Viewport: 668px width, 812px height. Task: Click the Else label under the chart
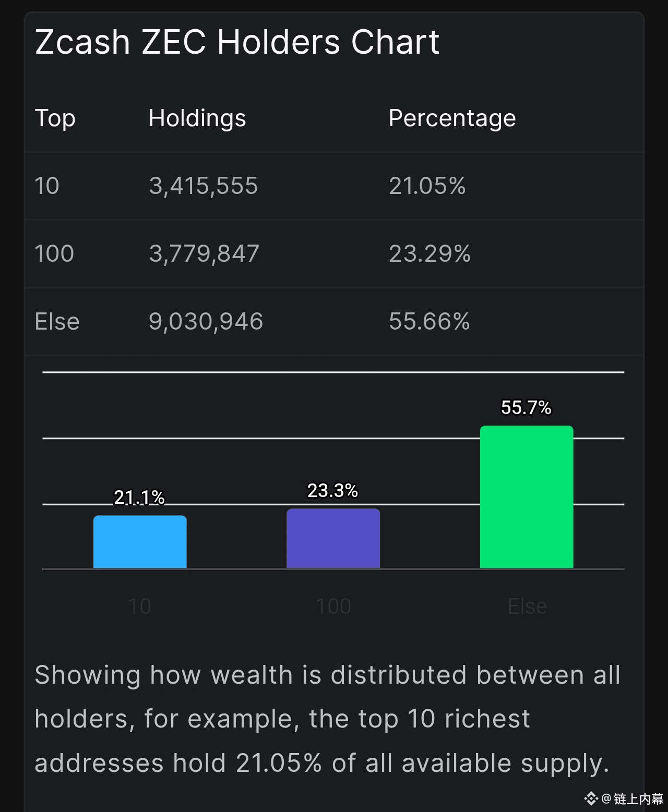tap(527, 607)
